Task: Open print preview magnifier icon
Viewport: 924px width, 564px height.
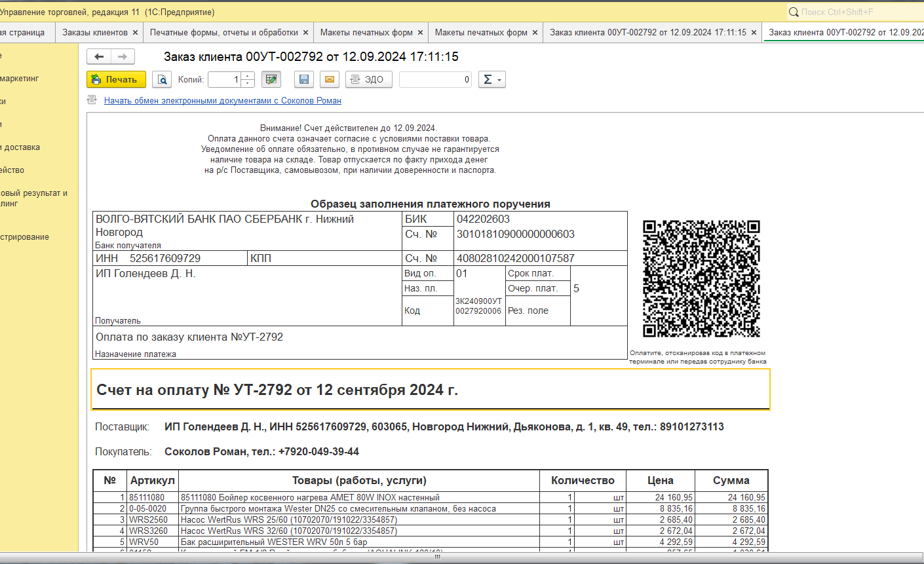Action: tap(162, 79)
